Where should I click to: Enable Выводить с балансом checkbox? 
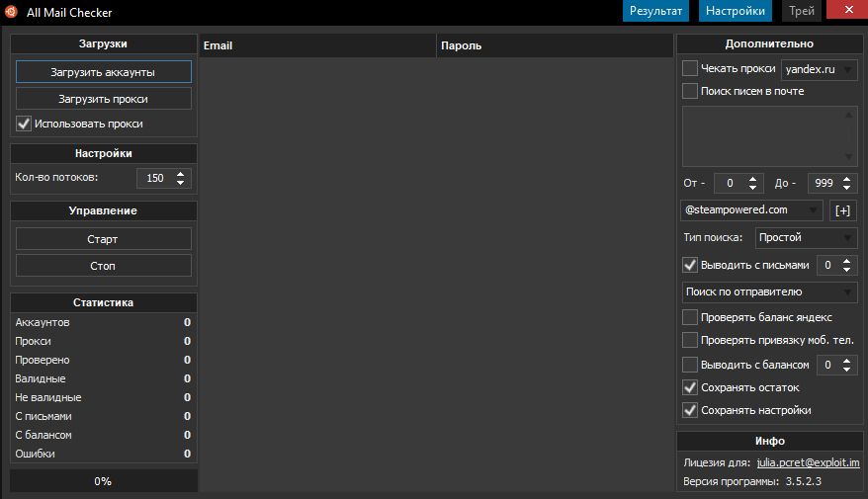coord(690,365)
